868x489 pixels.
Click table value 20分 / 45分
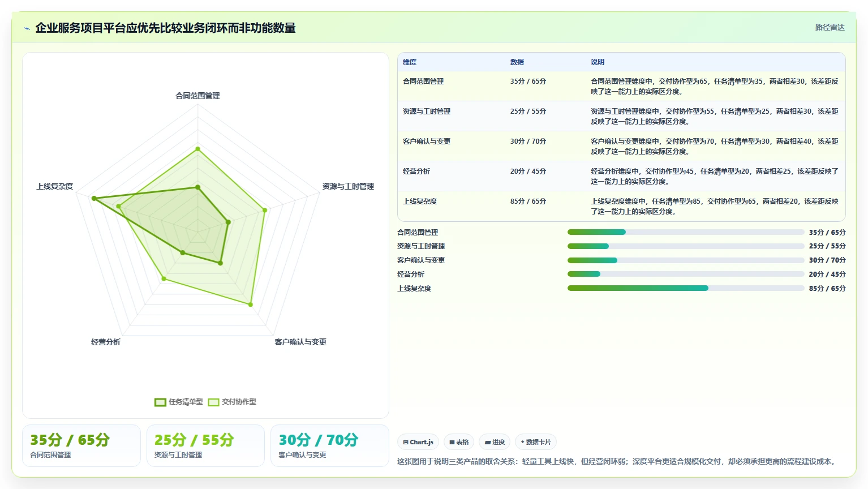coord(528,171)
